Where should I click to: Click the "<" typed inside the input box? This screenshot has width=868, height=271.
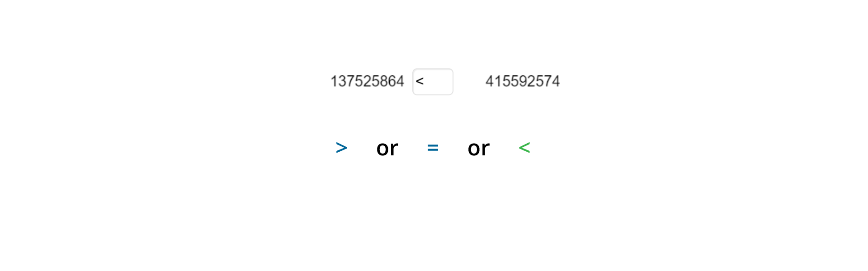coord(420,81)
